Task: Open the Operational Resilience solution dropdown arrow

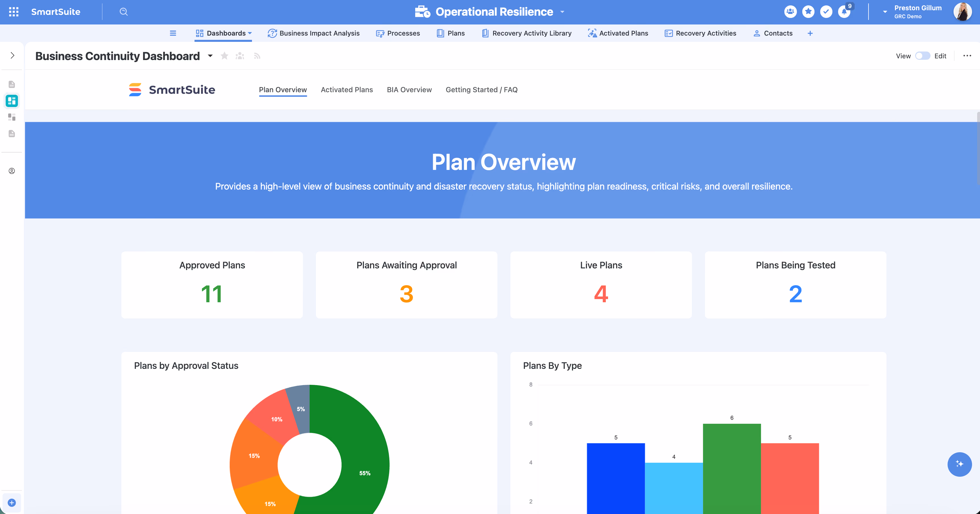Action: coord(562,12)
